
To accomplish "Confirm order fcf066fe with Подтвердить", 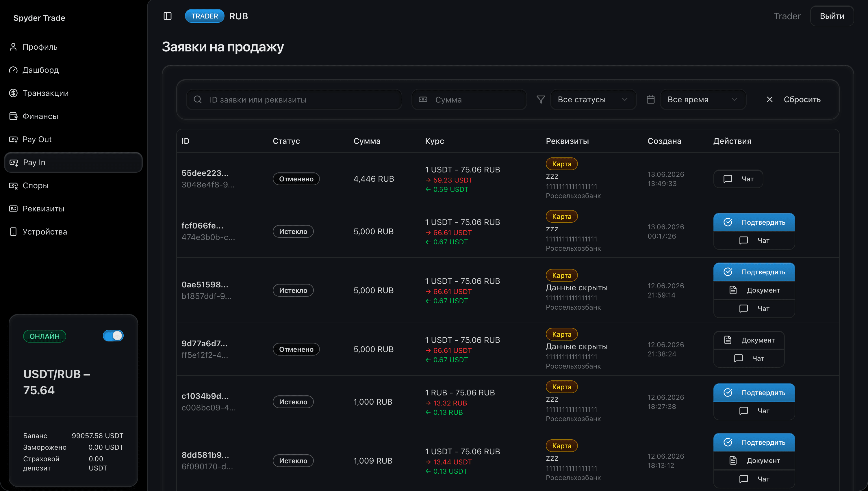I will (754, 222).
